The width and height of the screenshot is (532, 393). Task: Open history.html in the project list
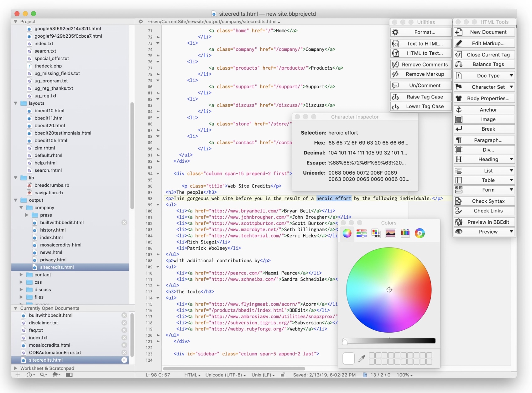(53, 230)
